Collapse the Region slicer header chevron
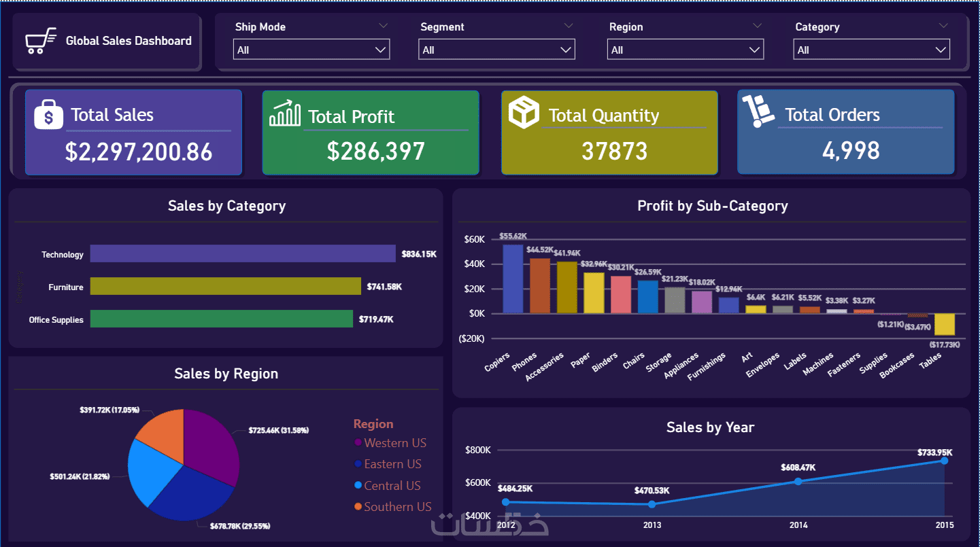 pos(757,26)
